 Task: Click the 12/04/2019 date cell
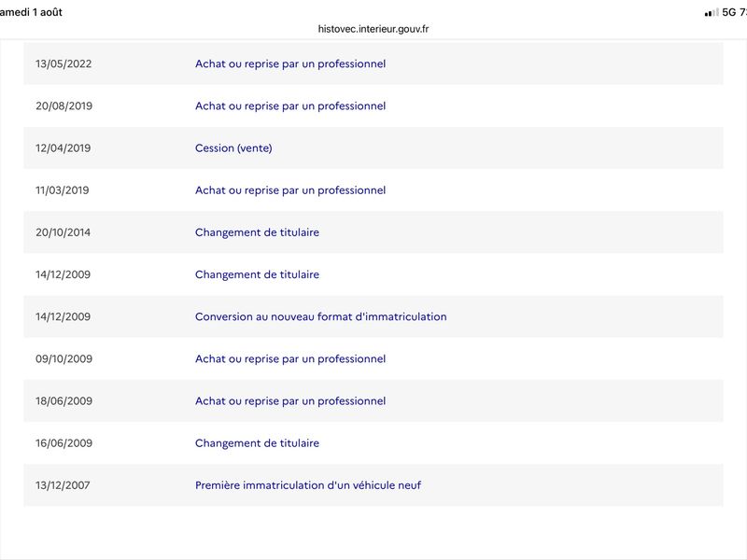coord(63,148)
